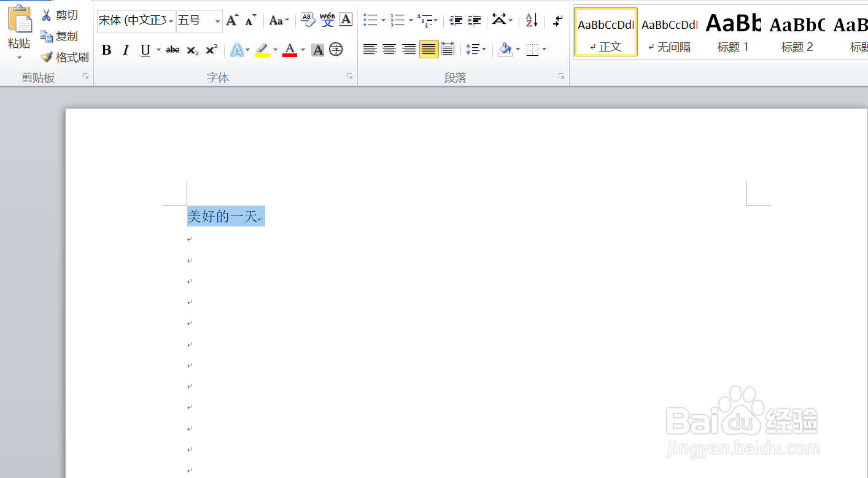Toggle italic formatting

125,50
